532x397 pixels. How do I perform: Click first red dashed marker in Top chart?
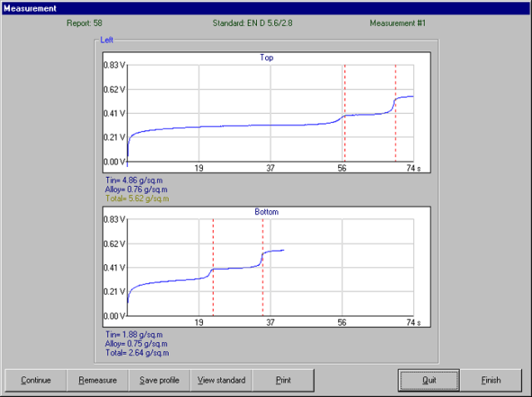(345, 113)
